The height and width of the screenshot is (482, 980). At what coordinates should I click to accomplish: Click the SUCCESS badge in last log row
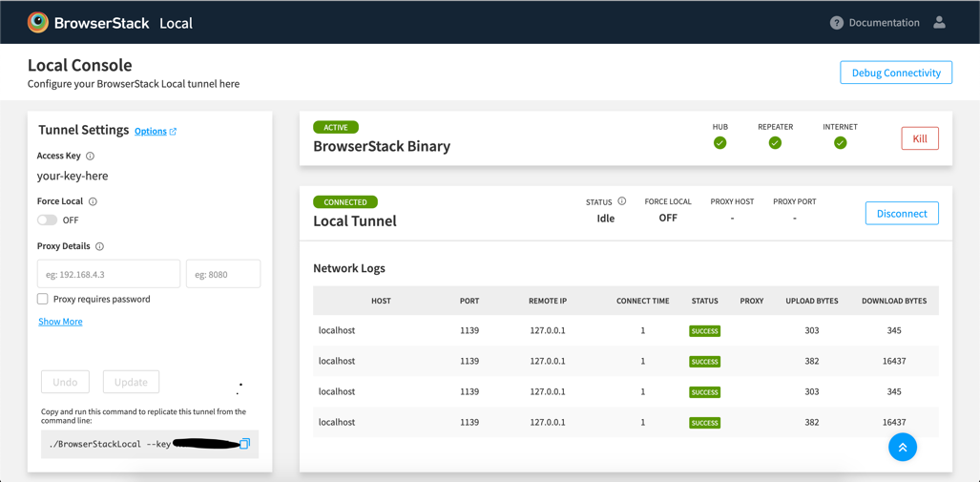pos(705,423)
